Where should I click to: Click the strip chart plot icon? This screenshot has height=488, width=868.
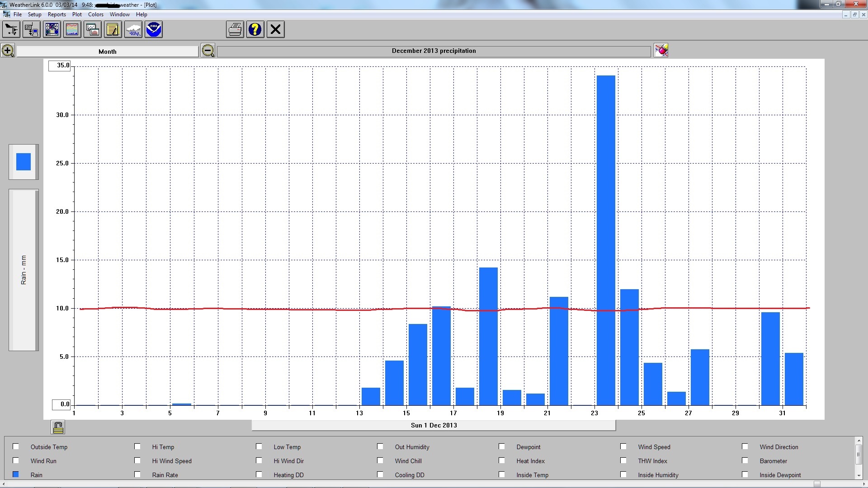pos(72,30)
